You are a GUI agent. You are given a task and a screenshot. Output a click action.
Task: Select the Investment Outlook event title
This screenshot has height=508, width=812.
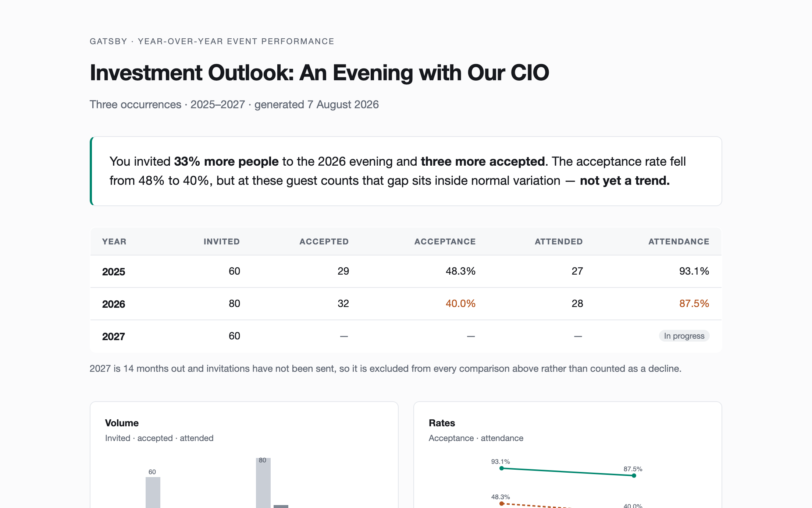319,73
